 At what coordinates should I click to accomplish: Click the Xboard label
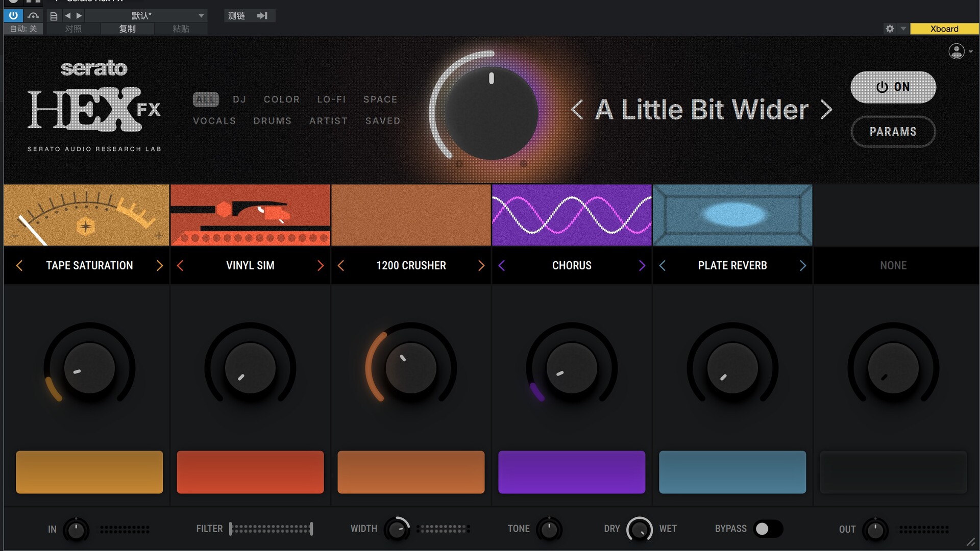[944, 29]
